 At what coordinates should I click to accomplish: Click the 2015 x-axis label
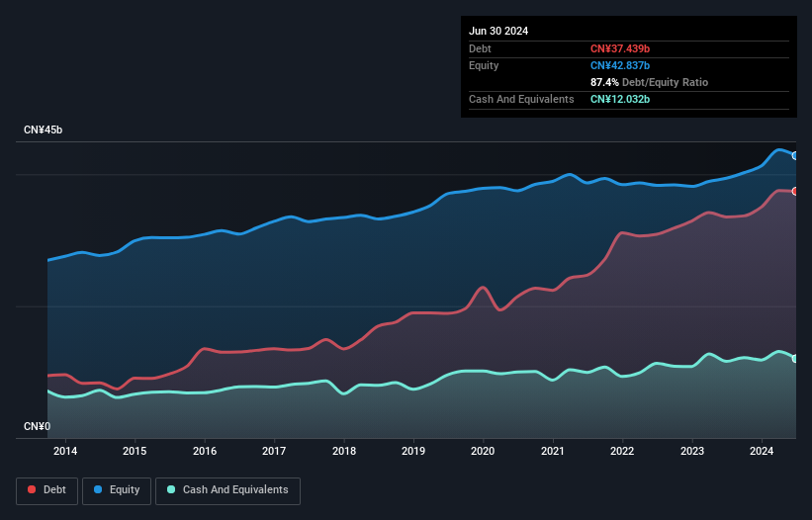click(135, 451)
